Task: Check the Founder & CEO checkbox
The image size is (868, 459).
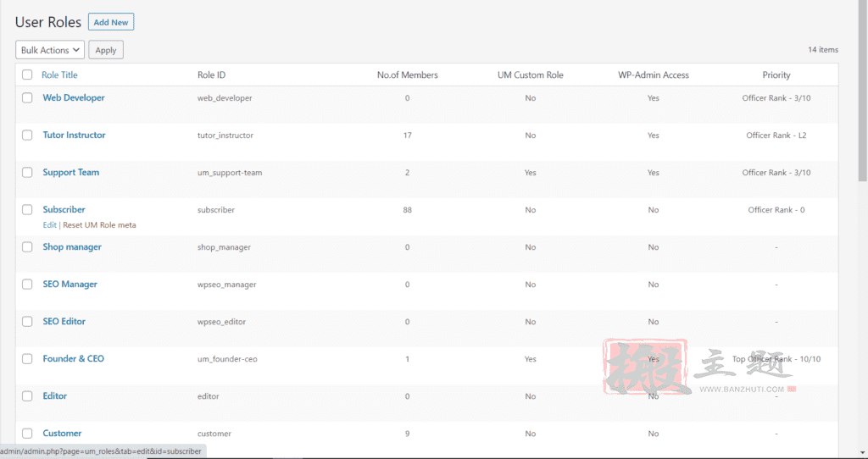Action: [x=27, y=358]
